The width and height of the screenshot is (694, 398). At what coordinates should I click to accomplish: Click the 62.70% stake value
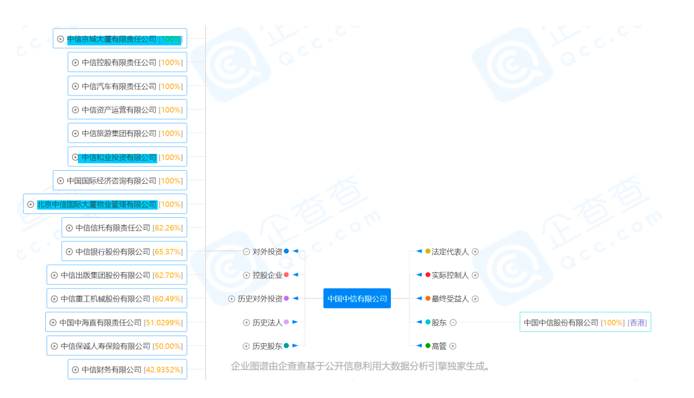(x=168, y=275)
